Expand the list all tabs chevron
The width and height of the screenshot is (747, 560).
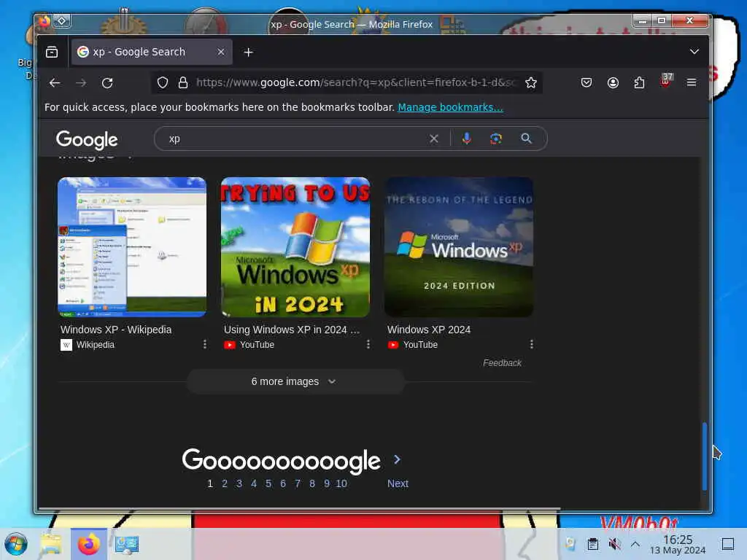coord(694,52)
